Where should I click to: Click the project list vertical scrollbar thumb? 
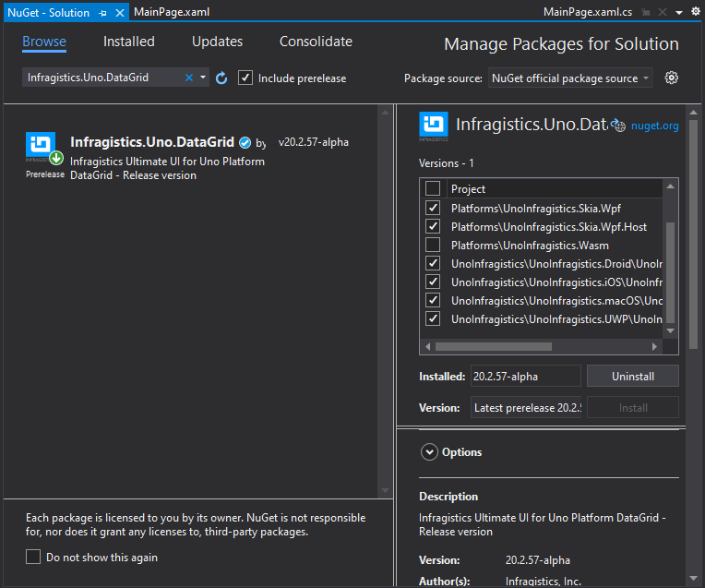(x=670, y=272)
